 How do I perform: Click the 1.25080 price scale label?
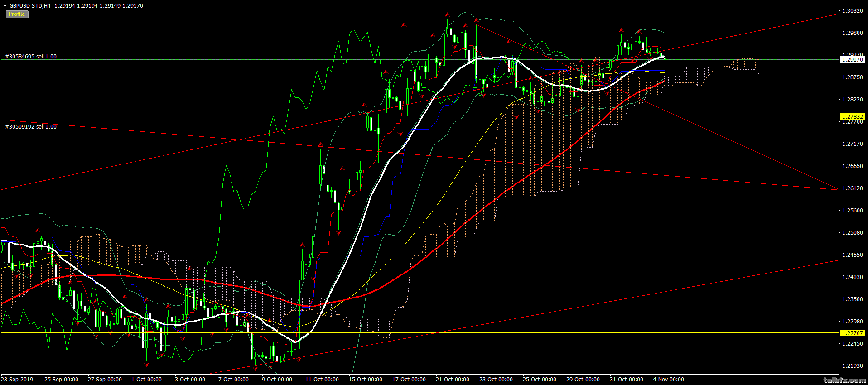(852, 232)
